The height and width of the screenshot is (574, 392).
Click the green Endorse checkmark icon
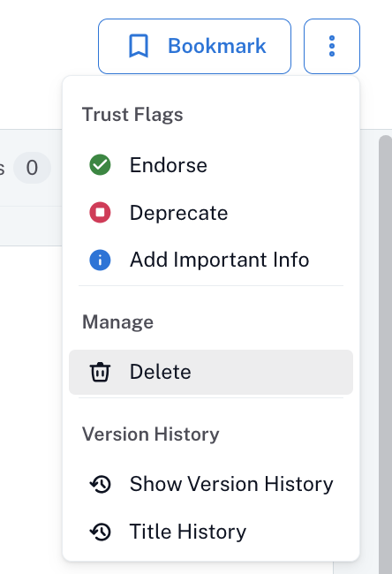[x=100, y=165]
